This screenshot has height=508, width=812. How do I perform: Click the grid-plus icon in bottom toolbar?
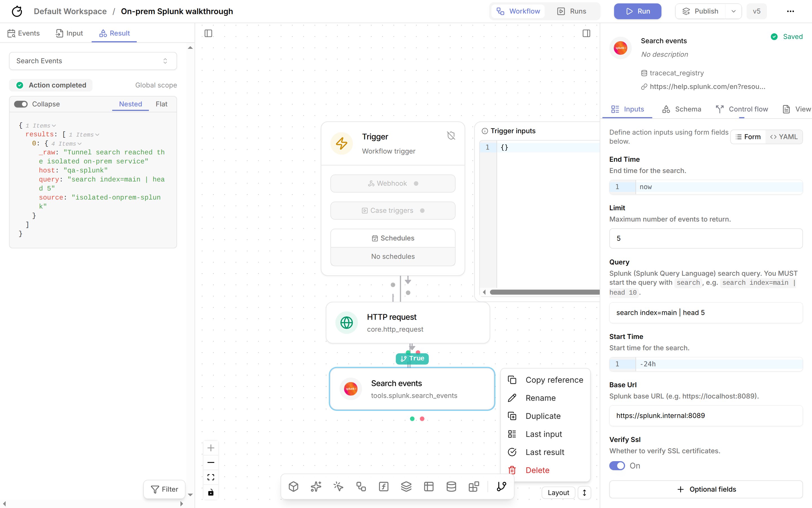click(x=474, y=486)
